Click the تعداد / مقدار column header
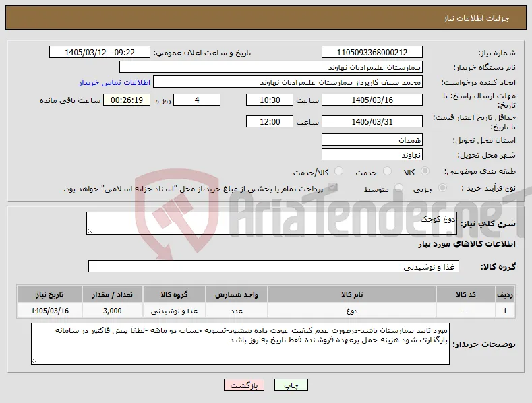The height and width of the screenshot is (403, 532). [113, 294]
